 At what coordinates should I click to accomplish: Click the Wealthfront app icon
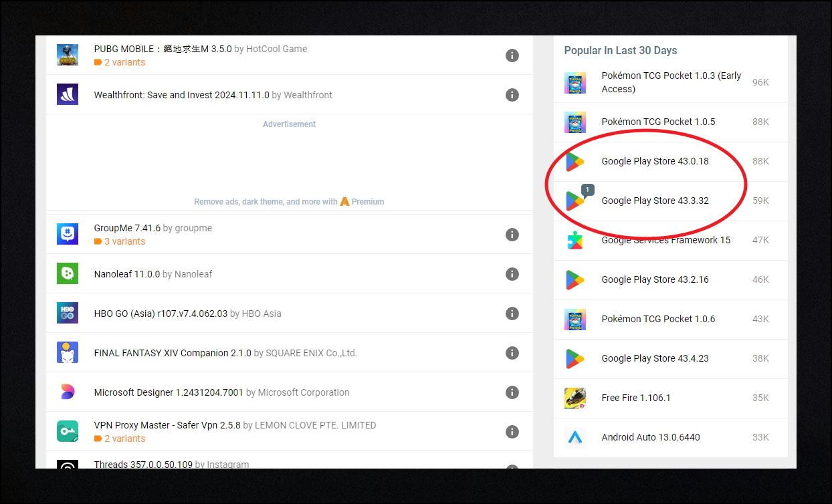pos(68,94)
